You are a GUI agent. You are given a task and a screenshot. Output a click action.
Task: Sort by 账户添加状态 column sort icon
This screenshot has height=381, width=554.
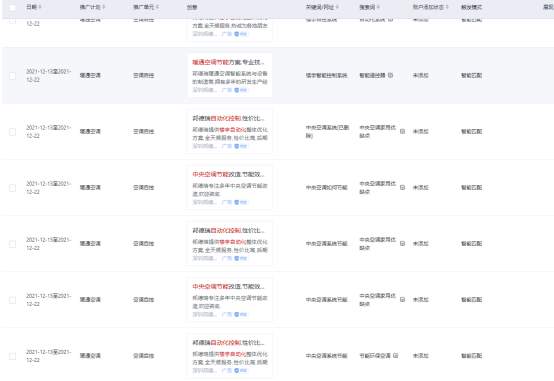pos(447,7)
